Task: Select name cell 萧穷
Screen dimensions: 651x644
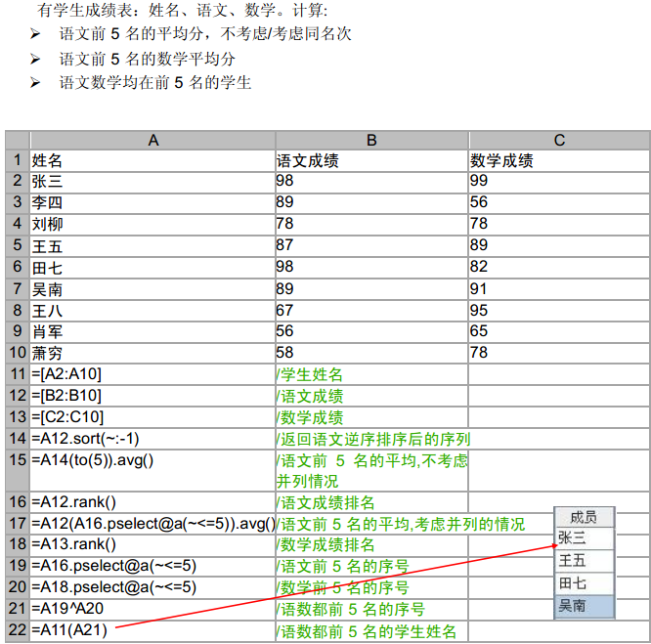Action: tap(152, 353)
